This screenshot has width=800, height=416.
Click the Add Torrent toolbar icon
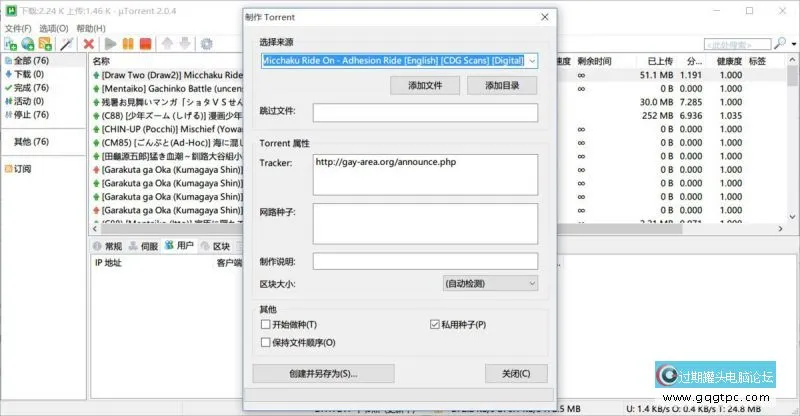(x=10, y=44)
